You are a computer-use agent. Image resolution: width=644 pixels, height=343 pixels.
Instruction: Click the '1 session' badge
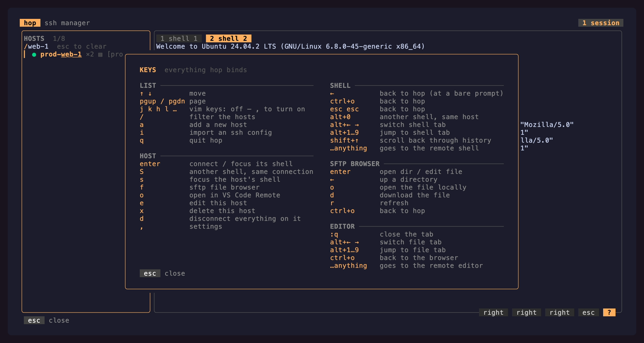[601, 23]
